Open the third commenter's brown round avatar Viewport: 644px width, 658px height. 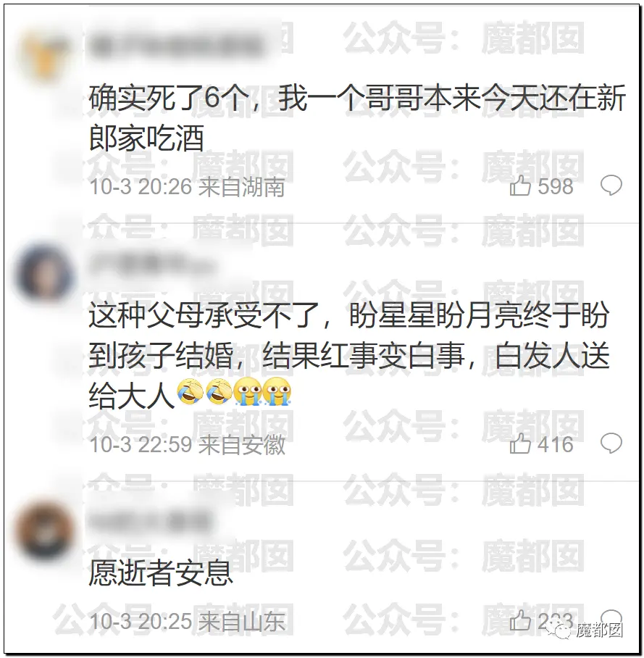point(46,532)
